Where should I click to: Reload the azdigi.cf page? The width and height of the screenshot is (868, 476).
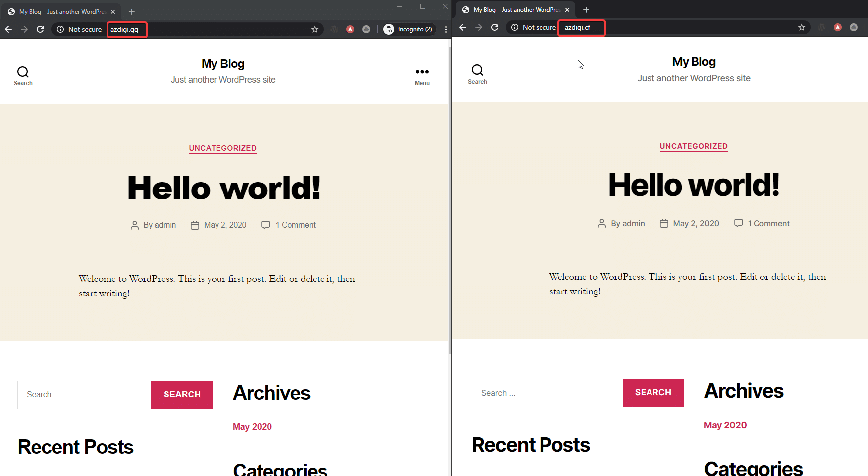(x=495, y=27)
